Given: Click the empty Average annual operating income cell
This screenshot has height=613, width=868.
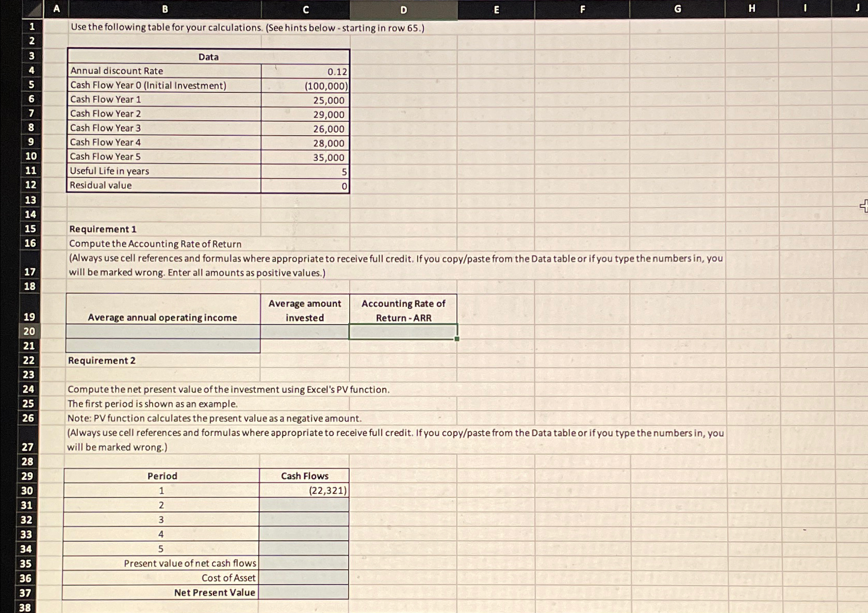Looking at the screenshot, I should coord(163,332).
